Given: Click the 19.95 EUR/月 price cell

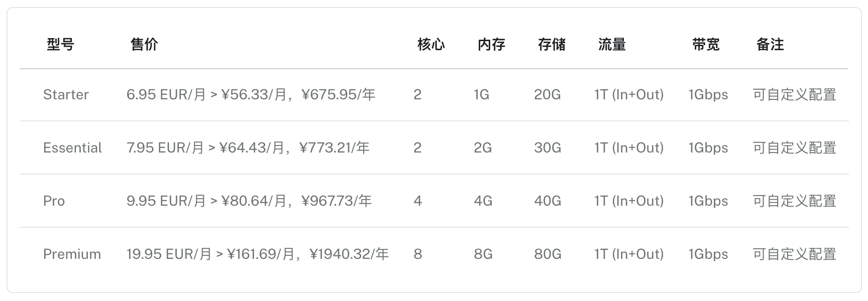Looking at the screenshot, I should (257, 254).
